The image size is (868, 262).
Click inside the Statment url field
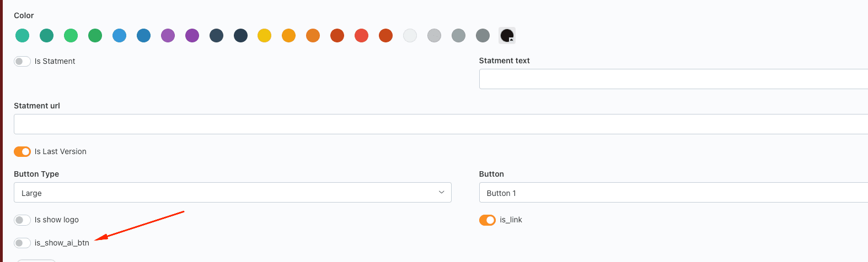[x=441, y=124]
